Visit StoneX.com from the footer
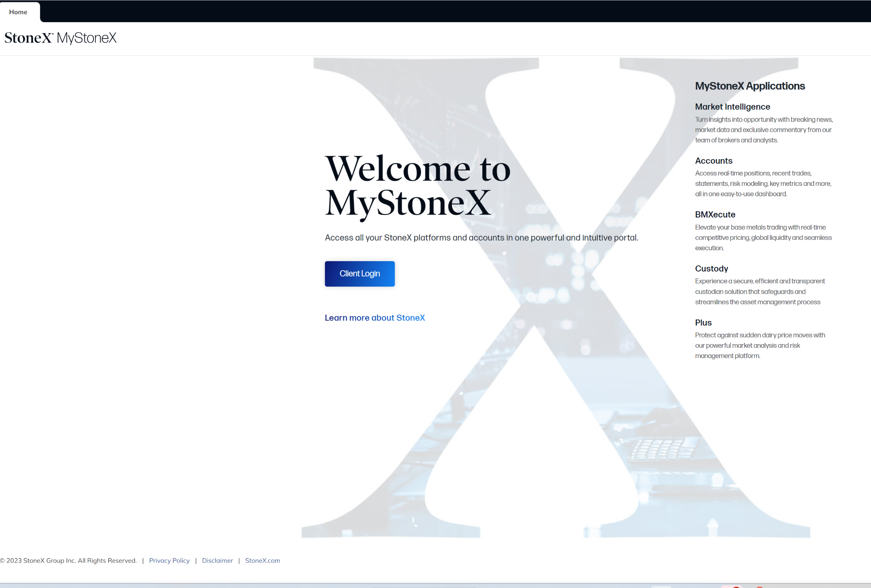This screenshot has width=871, height=588. point(262,560)
